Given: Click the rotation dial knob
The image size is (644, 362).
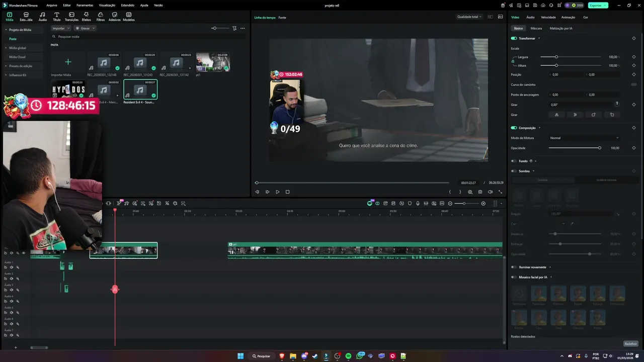Looking at the screenshot, I should [x=617, y=104].
